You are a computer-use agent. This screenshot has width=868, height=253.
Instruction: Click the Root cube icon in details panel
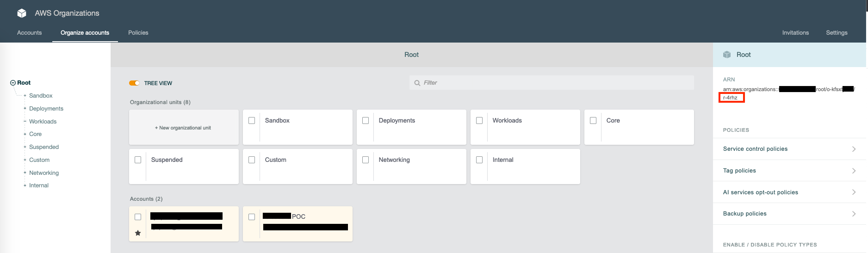[x=727, y=55]
